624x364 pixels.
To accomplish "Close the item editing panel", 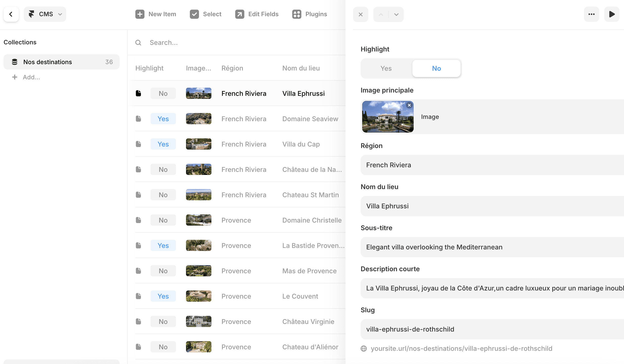I will [x=360, y=14].
